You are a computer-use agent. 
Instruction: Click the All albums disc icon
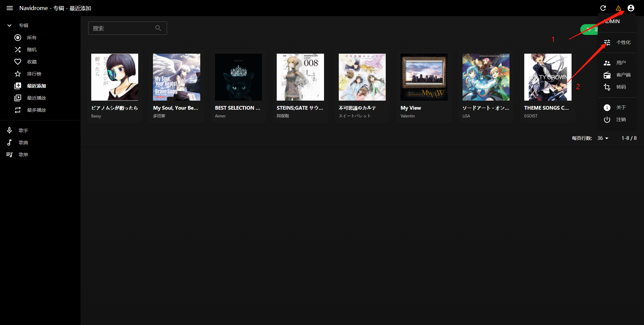click(x=18, y=38)
